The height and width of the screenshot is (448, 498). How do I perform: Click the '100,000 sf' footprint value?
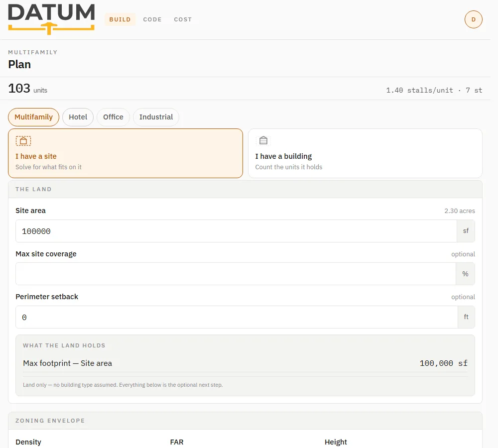443,363
